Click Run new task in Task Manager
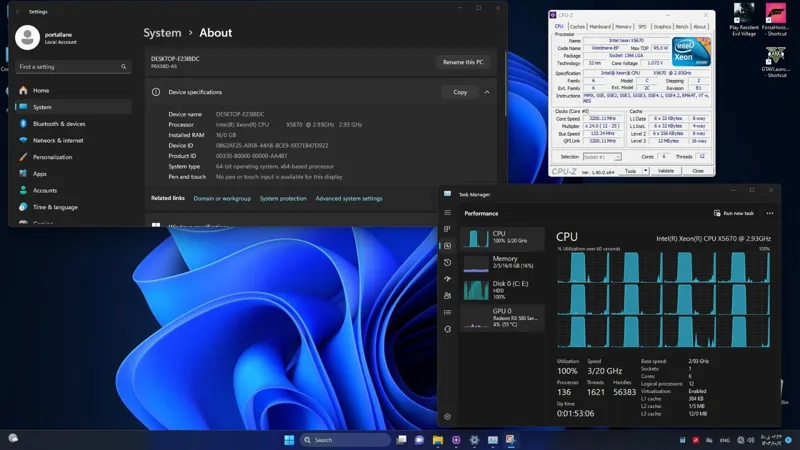The height and width of the screenshot is (450, 800). tap(734, 213)
